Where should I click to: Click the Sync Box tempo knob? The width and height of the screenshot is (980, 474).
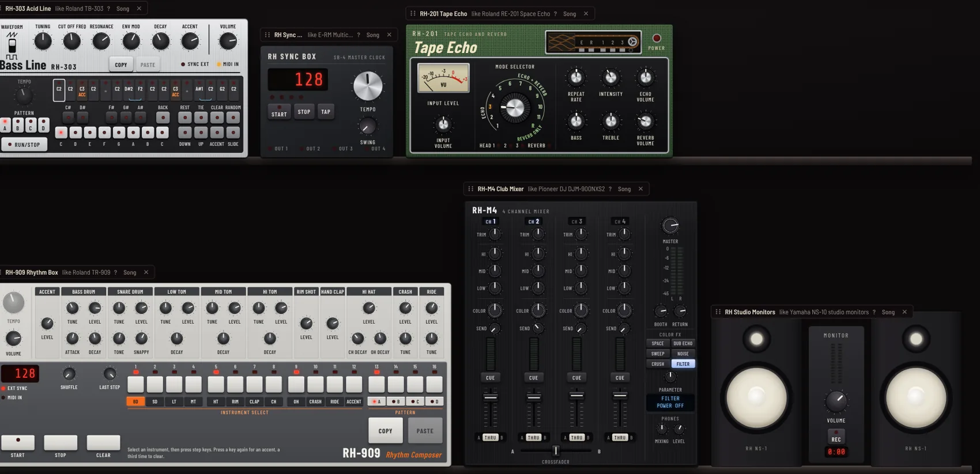coord(368,86)
